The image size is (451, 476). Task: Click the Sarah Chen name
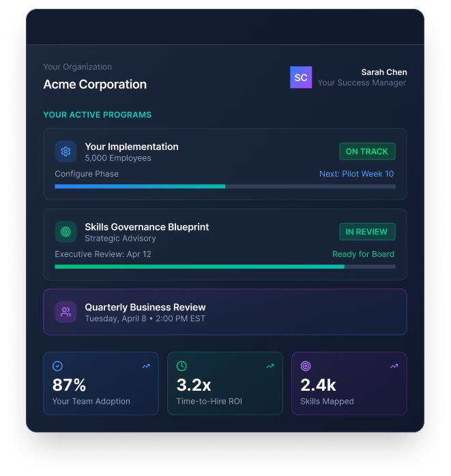384,72
